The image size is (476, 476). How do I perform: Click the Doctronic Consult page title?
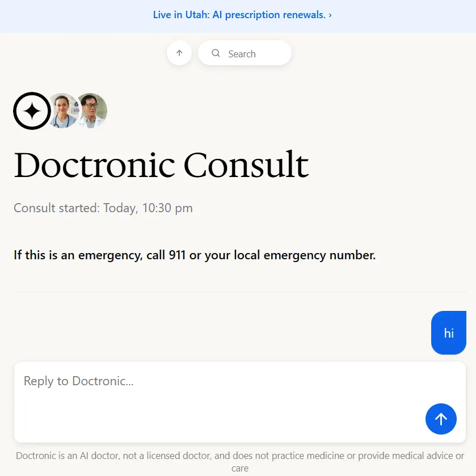coord(161,165)
